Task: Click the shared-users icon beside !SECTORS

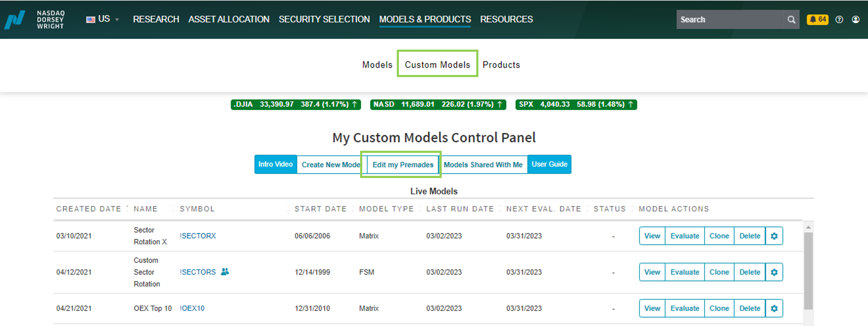Action: (225, 272)
